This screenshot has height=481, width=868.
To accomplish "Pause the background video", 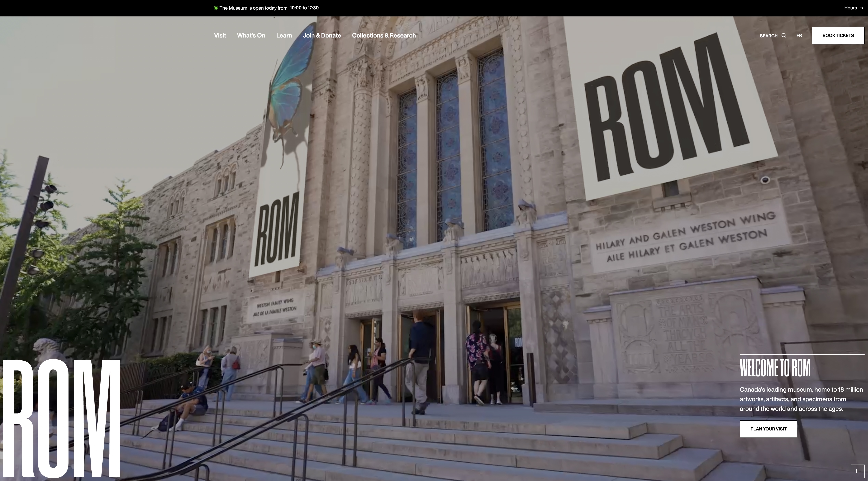I will tap(858, 471).
